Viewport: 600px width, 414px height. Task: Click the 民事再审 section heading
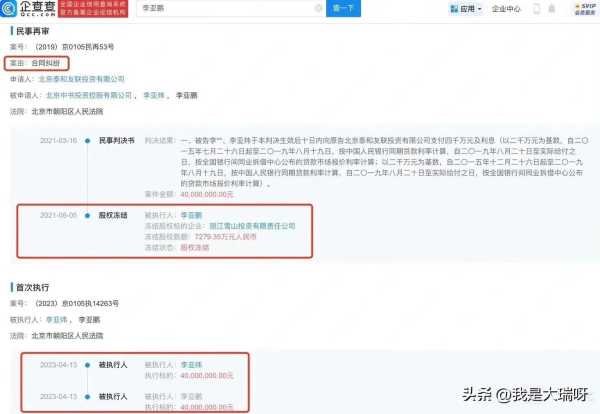coord(33,31)
